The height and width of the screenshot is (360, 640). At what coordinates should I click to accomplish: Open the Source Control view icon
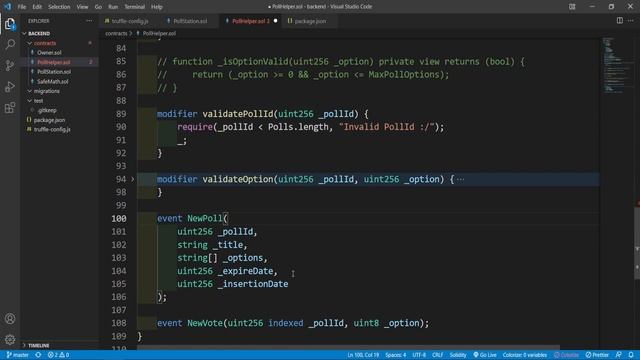[x=10, y=65]
